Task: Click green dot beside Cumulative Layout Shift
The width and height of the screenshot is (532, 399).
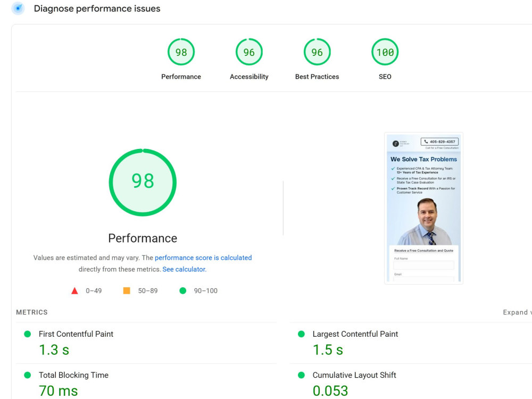Action: pos(301,375)
